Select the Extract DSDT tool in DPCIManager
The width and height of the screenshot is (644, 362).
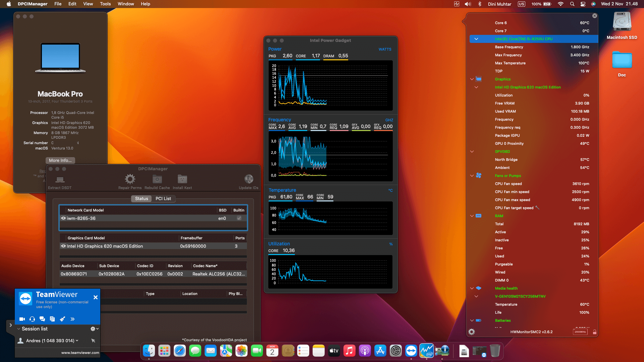tap(60, 181)
